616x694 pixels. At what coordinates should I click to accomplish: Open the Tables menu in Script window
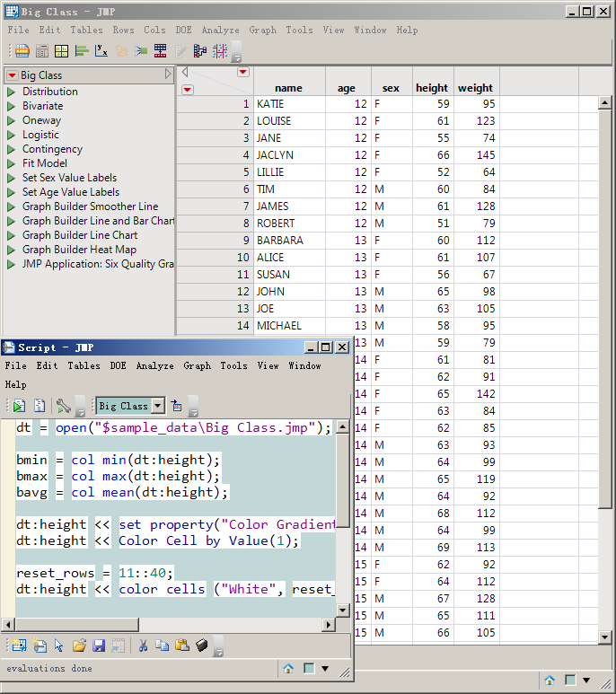[83, 365]
